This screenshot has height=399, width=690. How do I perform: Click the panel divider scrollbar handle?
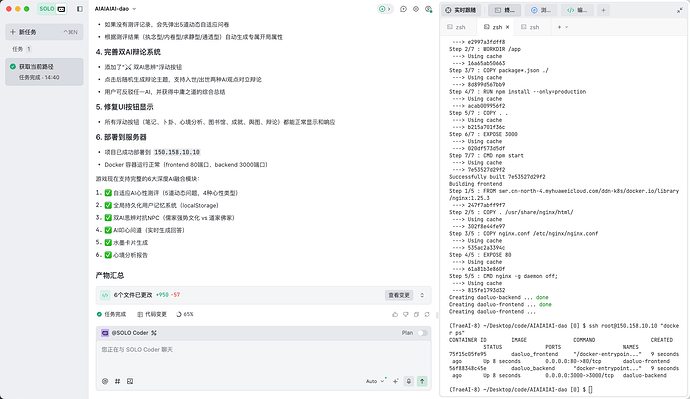pos(437,315)
